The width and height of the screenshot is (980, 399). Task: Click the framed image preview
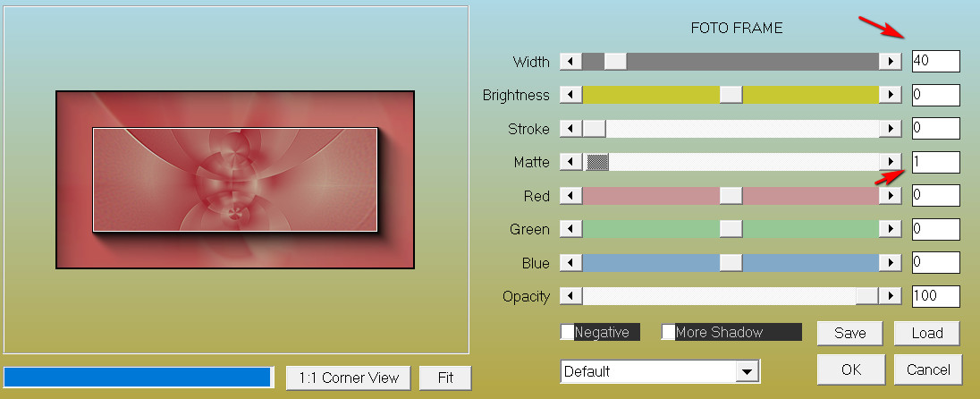click(235, 179)
